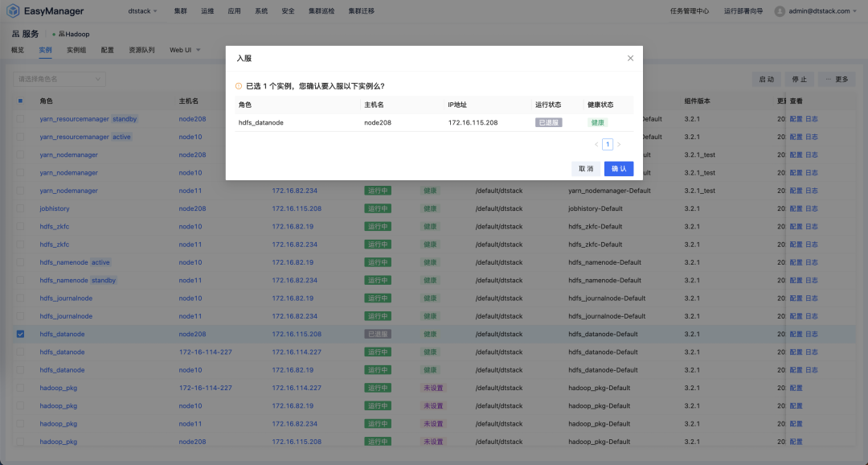Click the warning icon beside the confirmation message
This screenshot has height=465, width=868.
pos(239,86)
